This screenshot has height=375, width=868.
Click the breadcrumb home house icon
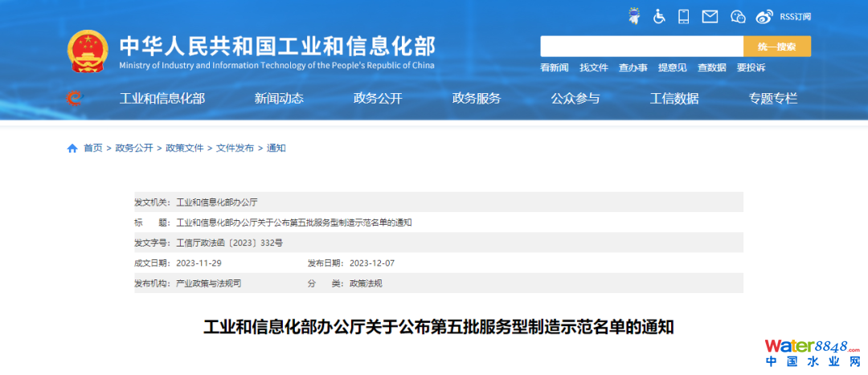(72, 148)
